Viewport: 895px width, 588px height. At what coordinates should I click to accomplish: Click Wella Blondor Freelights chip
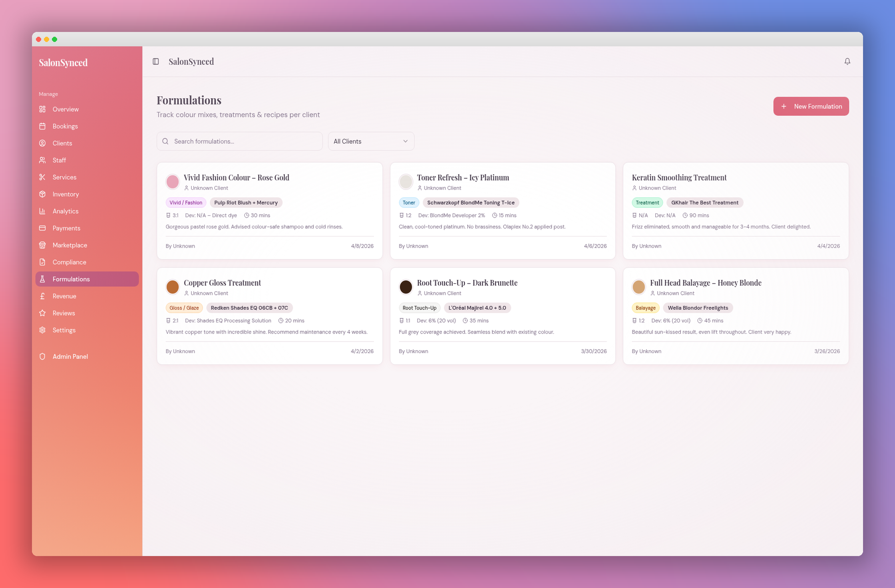[698, 308]
